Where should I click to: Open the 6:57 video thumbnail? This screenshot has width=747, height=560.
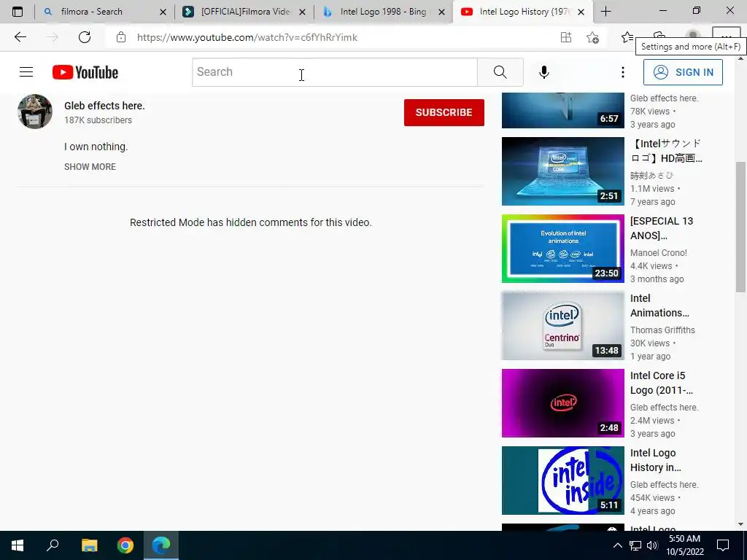pyautogui.click(x=562, y=111)
